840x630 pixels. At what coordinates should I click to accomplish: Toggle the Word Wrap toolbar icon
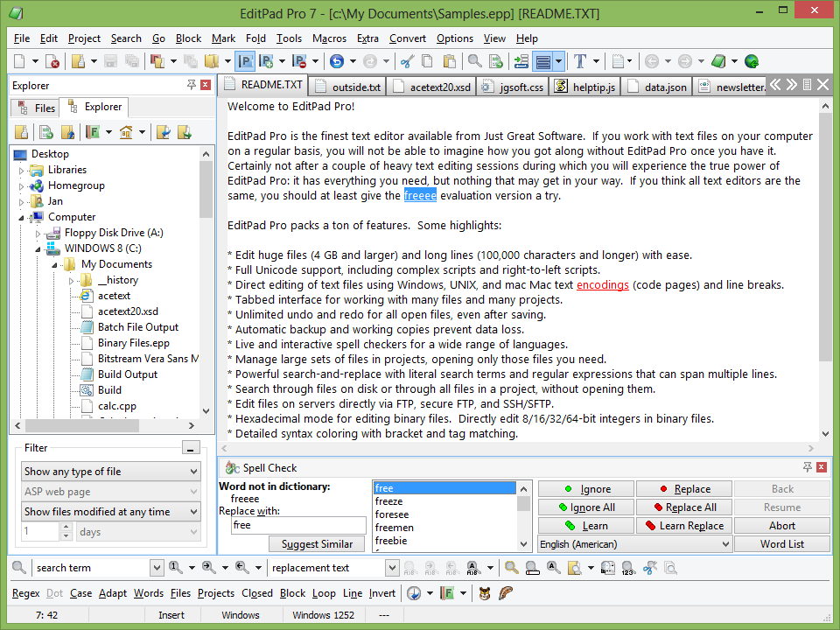[542, 61]
